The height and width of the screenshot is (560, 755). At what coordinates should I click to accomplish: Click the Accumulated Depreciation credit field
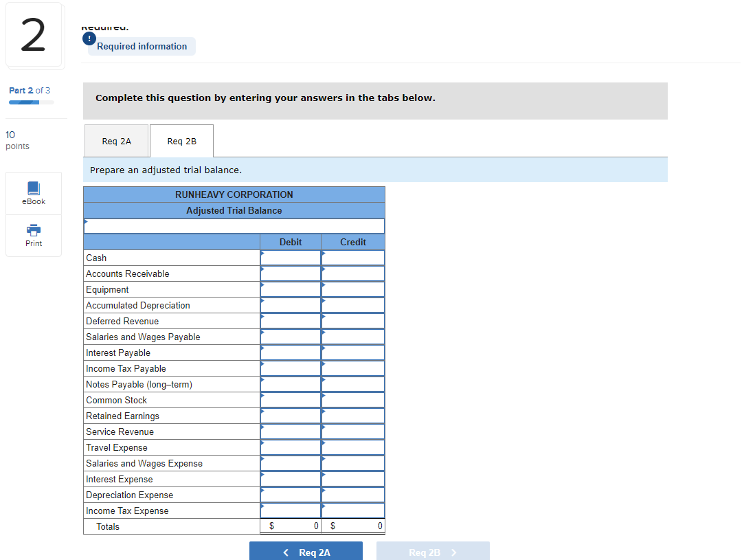(x=352, y=305)
